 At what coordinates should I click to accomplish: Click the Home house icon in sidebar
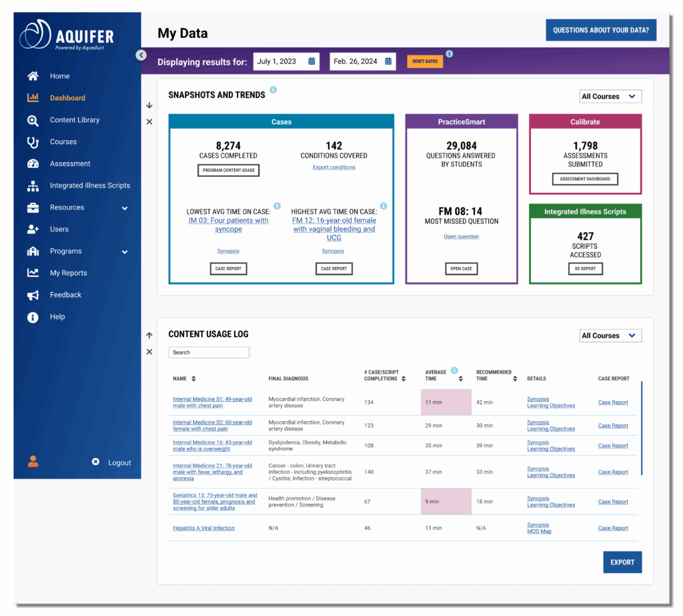tap(33, 76)
